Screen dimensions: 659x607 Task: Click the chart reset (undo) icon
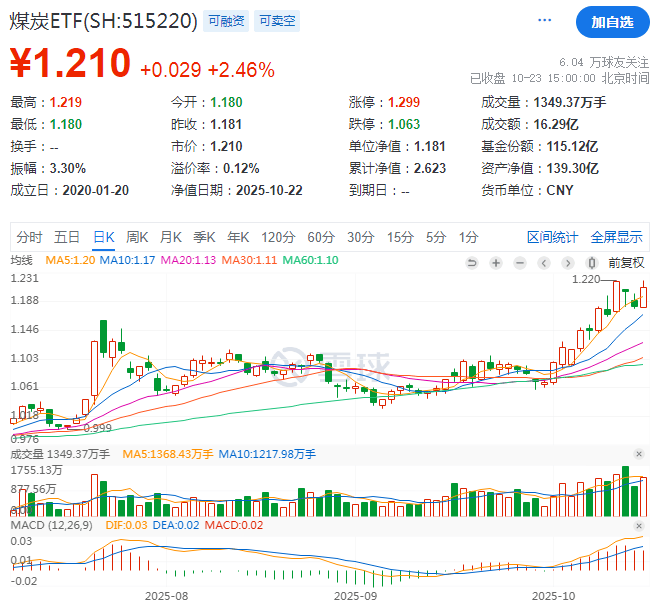474,263
